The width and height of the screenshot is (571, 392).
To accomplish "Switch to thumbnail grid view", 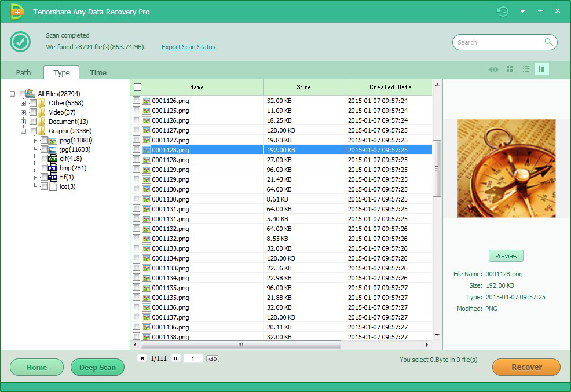I will coord(510,69).
